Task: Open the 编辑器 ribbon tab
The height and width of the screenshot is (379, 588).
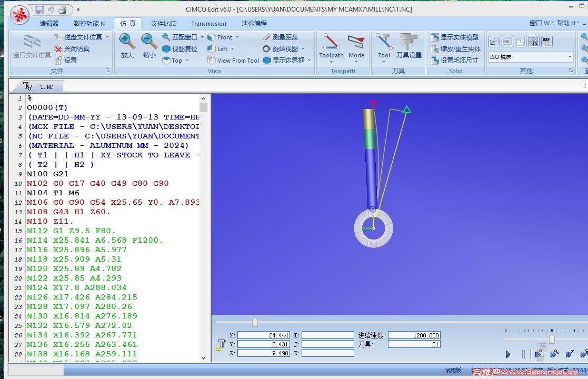Action: [49, 24]
